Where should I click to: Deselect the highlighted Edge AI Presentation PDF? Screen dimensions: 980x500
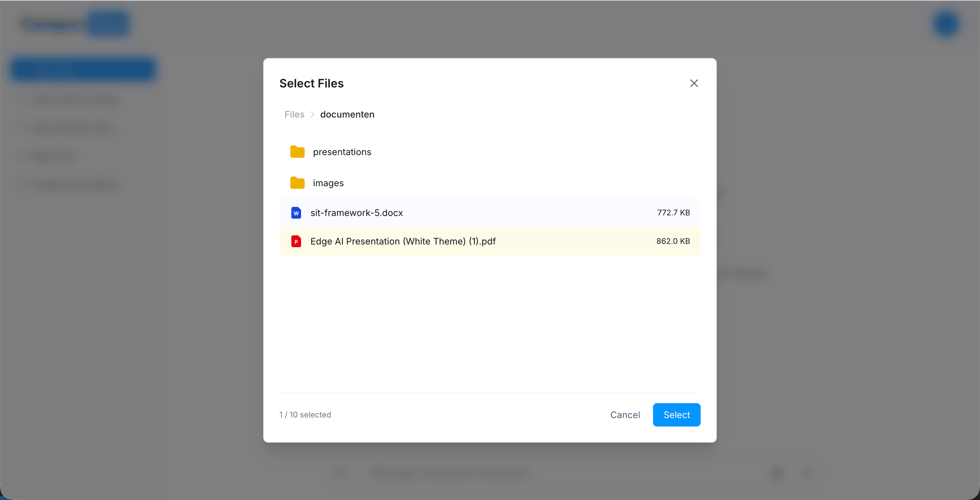(457, 241)
